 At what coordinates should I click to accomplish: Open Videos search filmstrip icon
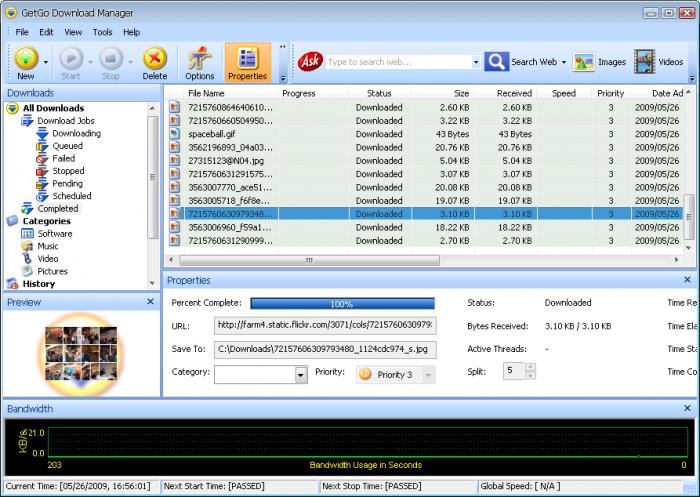(x=644, y=62)
